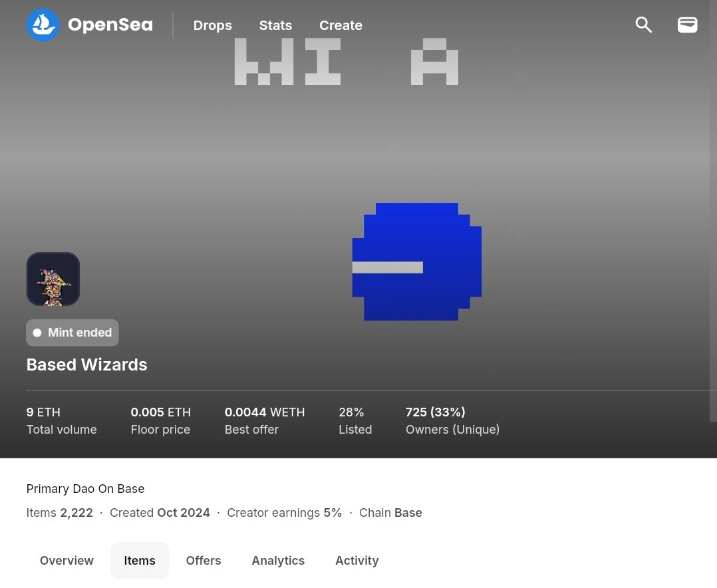Click the 0.0044 WETH Best offer stat

[265, 420]
